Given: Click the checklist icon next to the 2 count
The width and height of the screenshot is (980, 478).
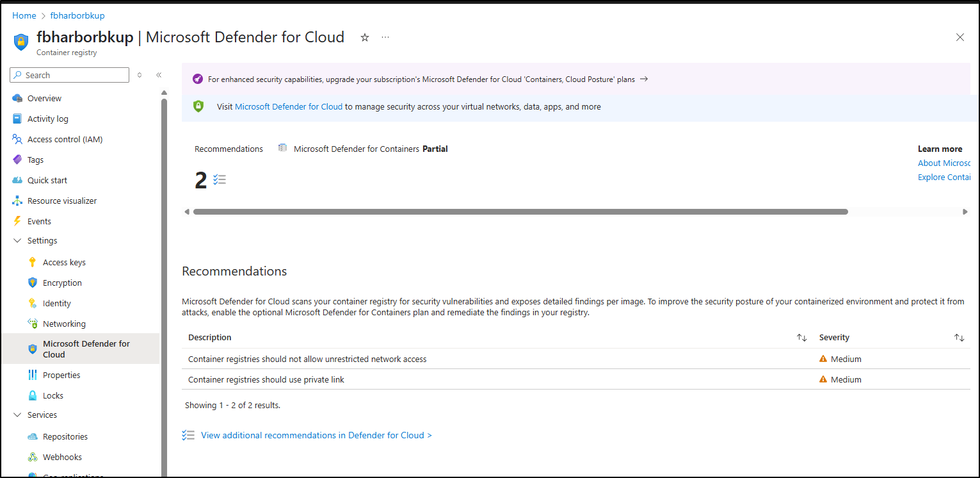Looking at the screenshot, I should (220, 180).
